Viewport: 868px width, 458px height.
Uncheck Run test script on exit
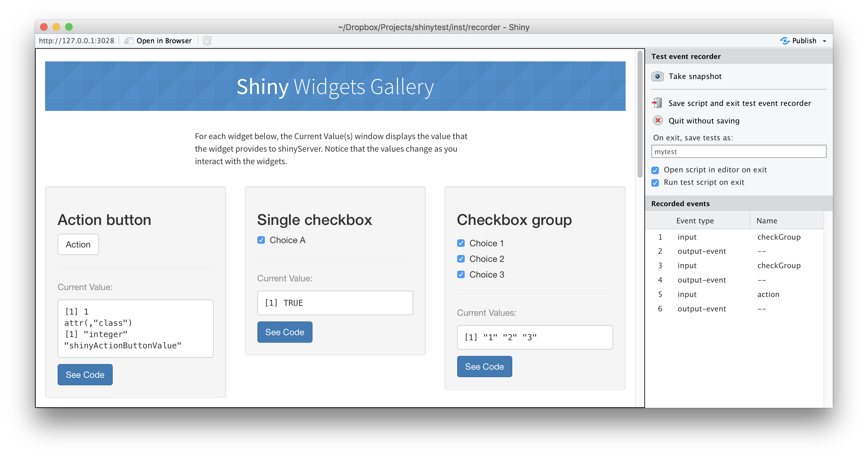[655, 183]
